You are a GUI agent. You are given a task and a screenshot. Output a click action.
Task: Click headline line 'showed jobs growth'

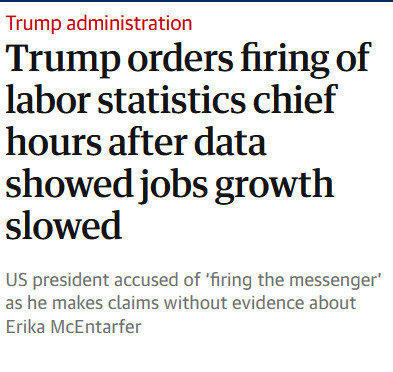coord(170,185)
